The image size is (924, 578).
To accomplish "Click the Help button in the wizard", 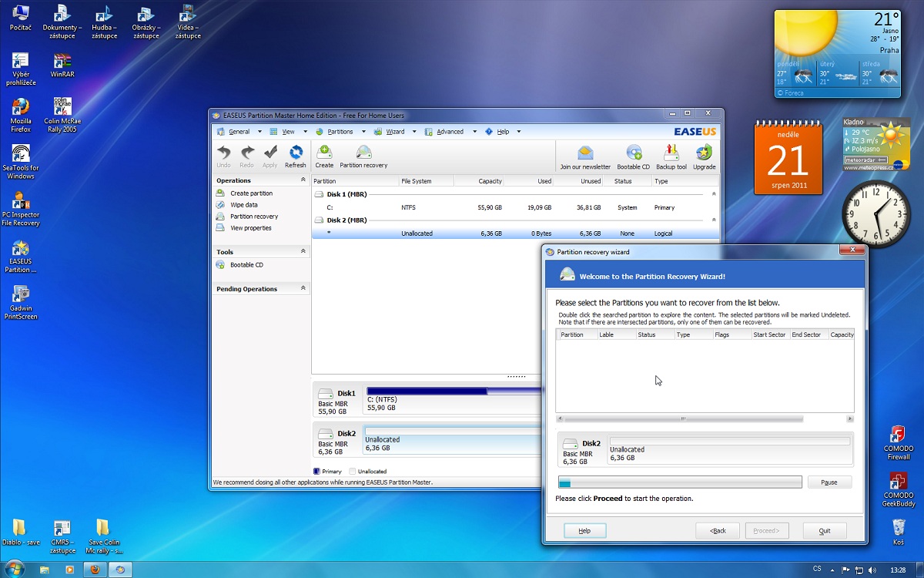I will tap(584, 530).
